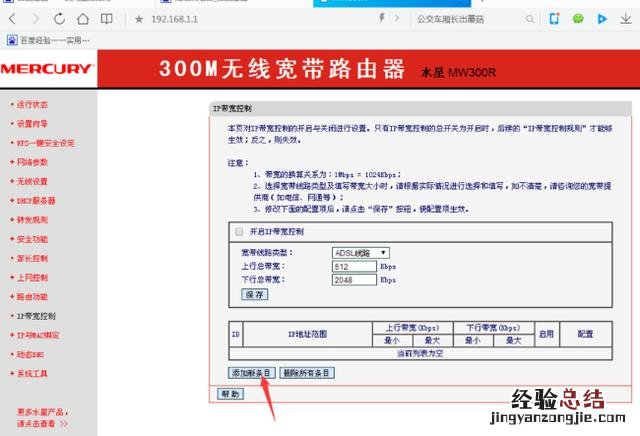This screenshot has width=640, height=436.
Task: Open the phone sync toolbar icon
Action: pos(554,19)
